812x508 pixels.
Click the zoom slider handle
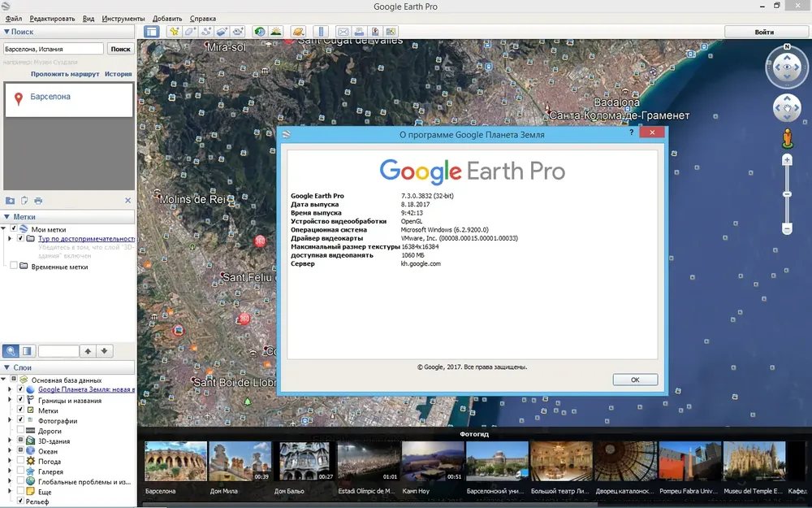(x=787, y=194)
